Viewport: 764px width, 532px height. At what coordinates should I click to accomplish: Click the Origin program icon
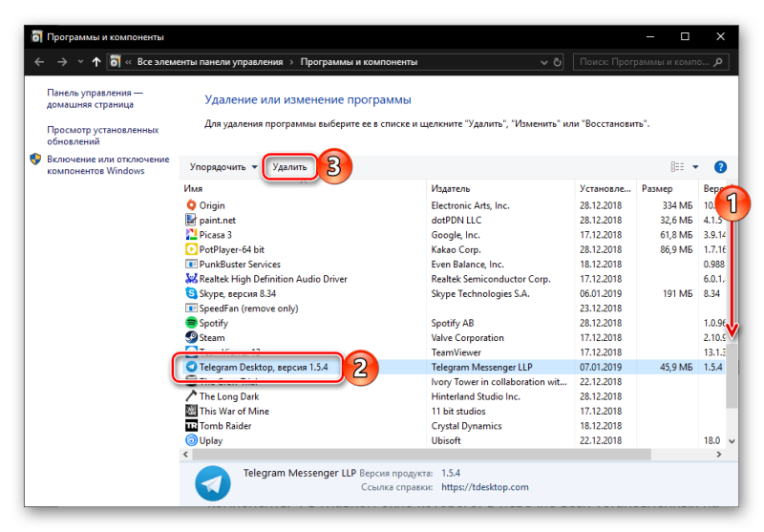191,205
